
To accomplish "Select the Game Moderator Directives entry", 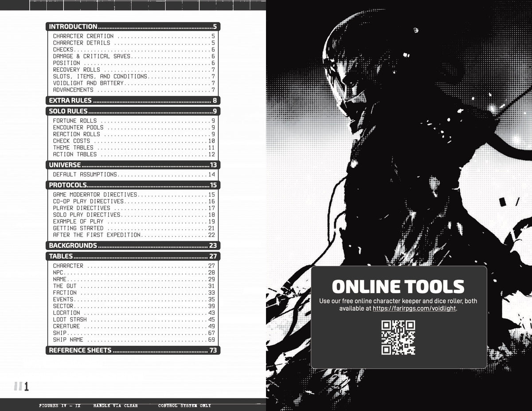I will pos(134,195).
